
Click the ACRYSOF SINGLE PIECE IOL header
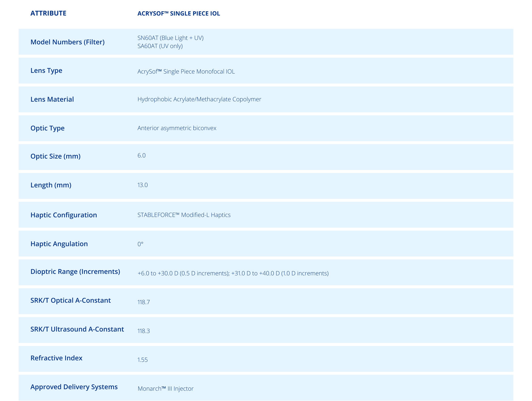[179, 13]
